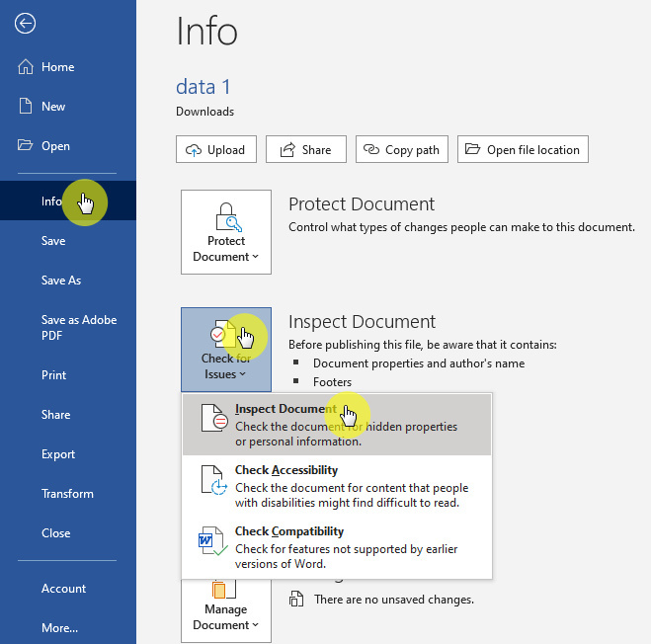Click the Upload cloud icon
Image resolution: width=651 pixels, height=644 pixels.
point(194,150)
